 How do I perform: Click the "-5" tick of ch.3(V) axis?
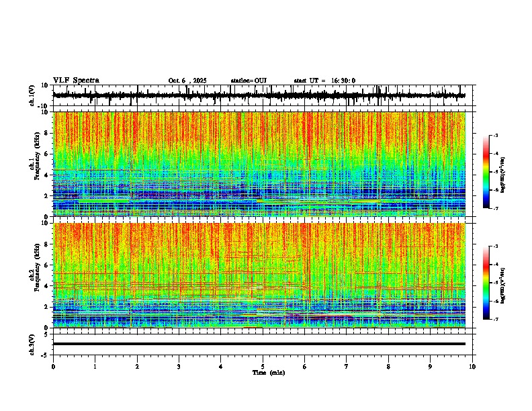point(46,355)
